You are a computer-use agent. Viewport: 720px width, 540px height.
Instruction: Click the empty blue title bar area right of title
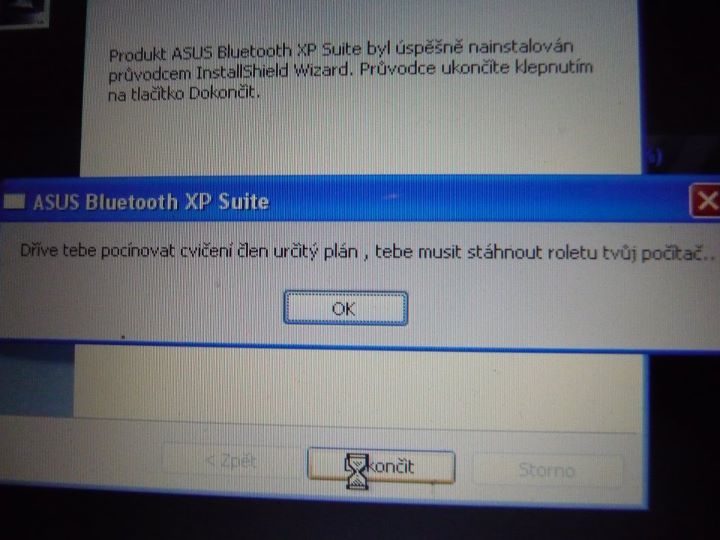(478, 201)
